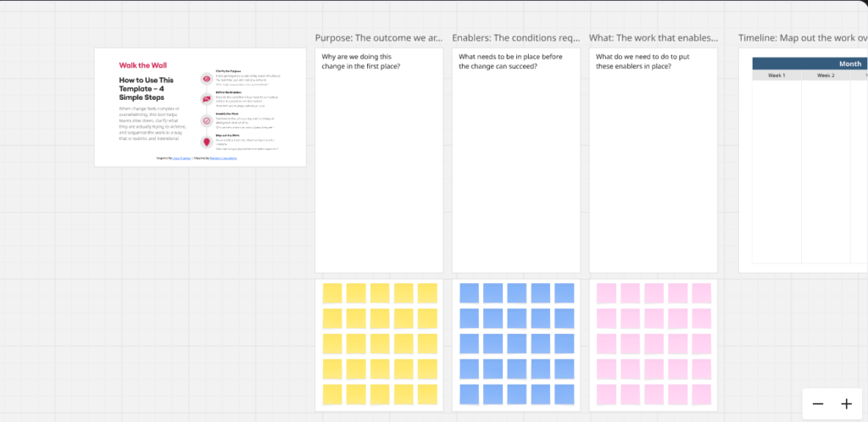Open the second link in the template footer

tap(224, 158)
